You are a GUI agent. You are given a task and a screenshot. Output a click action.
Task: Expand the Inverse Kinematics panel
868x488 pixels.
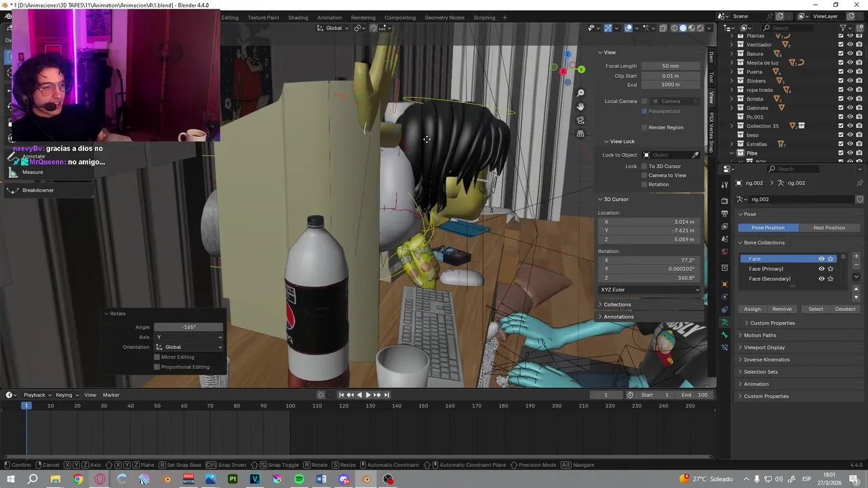click(766, 359)
